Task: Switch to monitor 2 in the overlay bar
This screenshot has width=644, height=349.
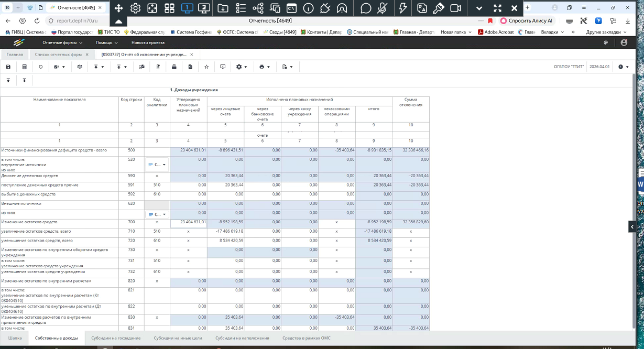Action: tap(204, 8)
